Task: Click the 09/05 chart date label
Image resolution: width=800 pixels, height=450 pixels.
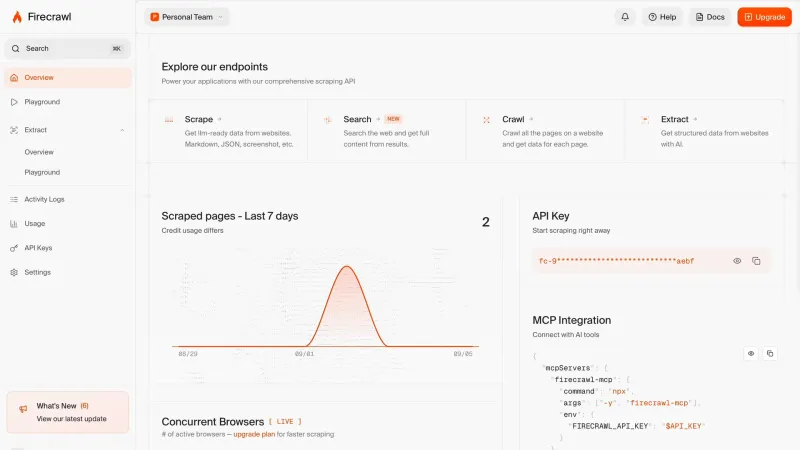Action: (463, 354)
